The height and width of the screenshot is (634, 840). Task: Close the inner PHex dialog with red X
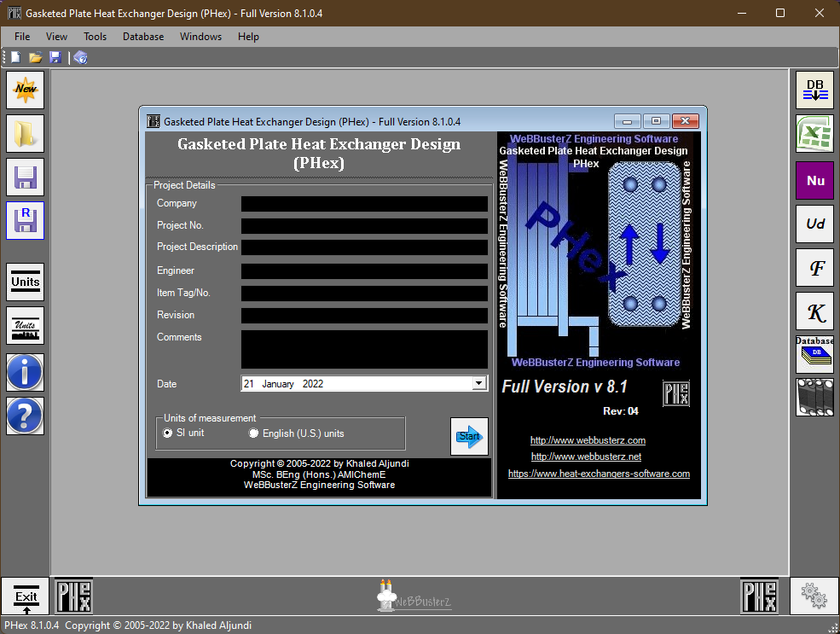tap(686, 121)
